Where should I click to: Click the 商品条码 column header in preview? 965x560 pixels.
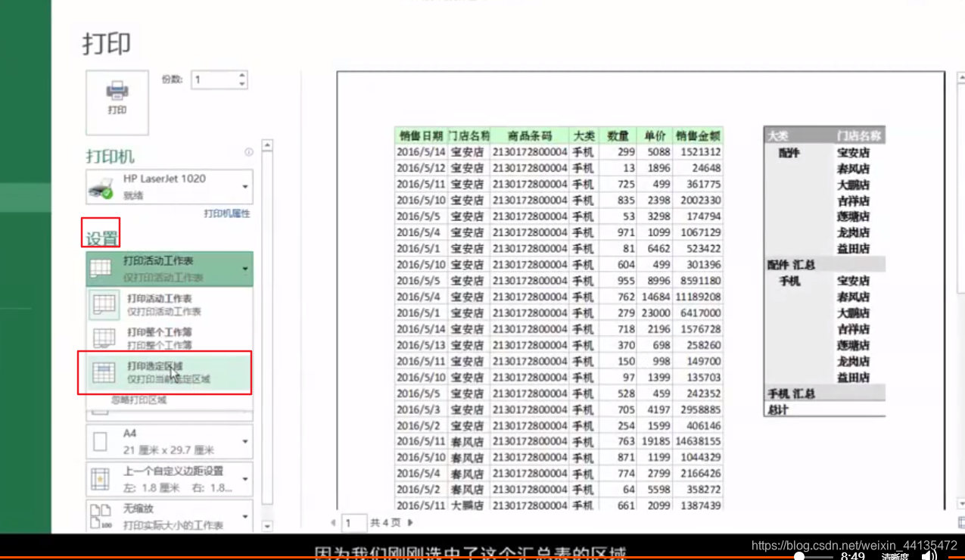pyautogui.click(x=529, y=135)
